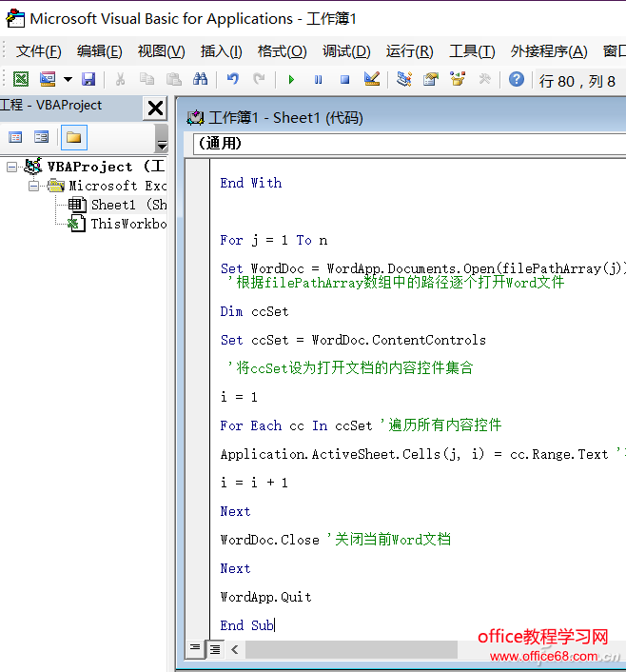Click the View Microsoft Excel toolbar icon

[21, 79]
